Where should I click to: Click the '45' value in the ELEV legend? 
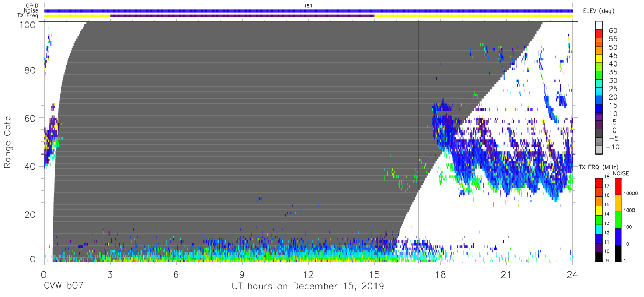tap(613, 56)
